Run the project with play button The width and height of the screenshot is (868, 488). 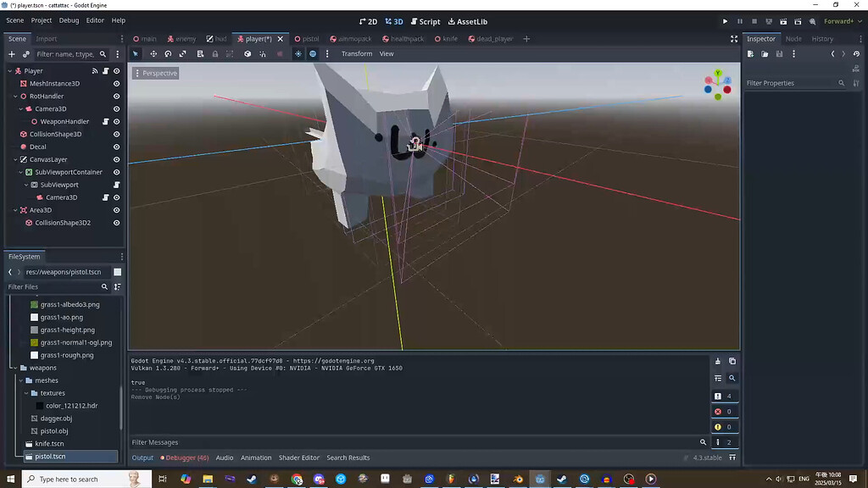[726, 21]
